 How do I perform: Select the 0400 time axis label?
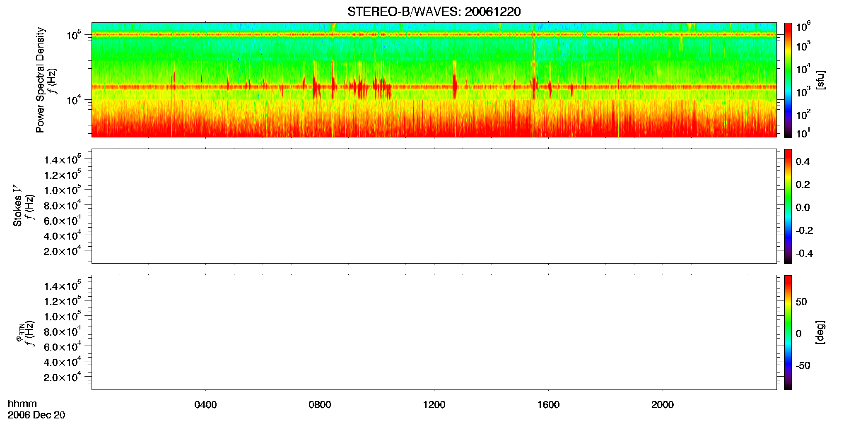click(x=205, y=405)
